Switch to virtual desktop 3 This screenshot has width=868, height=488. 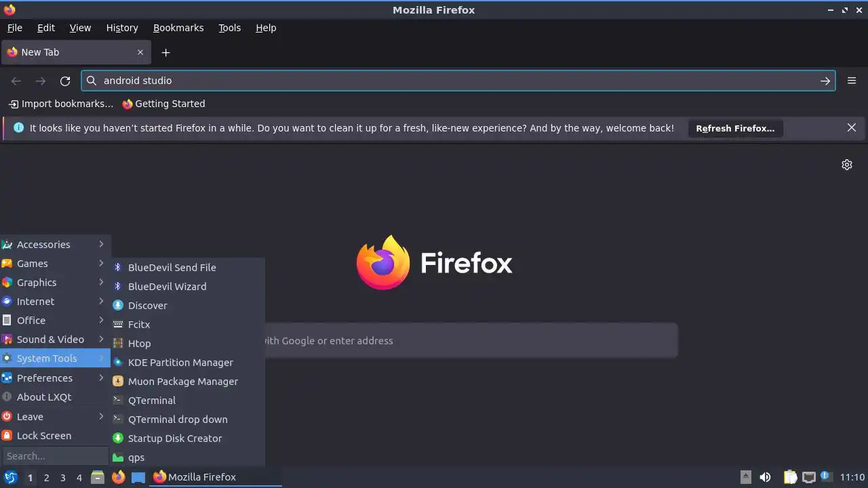tap(62, 478)
